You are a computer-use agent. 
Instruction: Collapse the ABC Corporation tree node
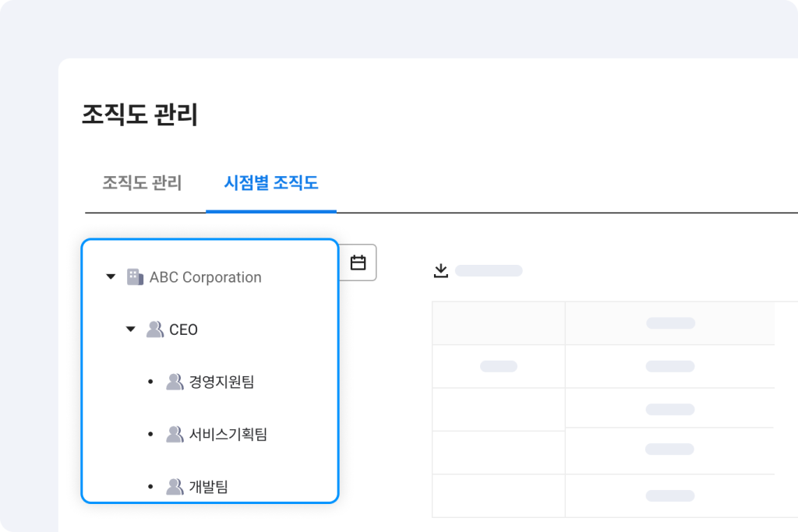(x=111, y=277)
